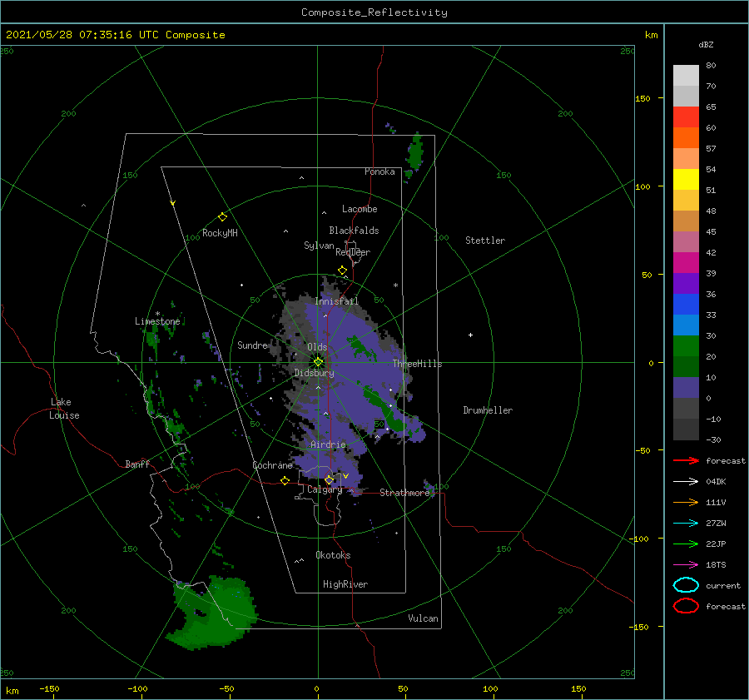749x700 pixels.
Task: Pick the red 60-65 dBZ swatch
Action: (686, 117)
